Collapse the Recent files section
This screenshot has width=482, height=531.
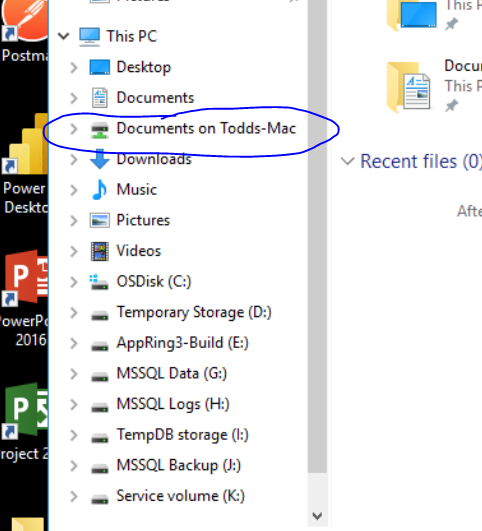click(347, 161)
